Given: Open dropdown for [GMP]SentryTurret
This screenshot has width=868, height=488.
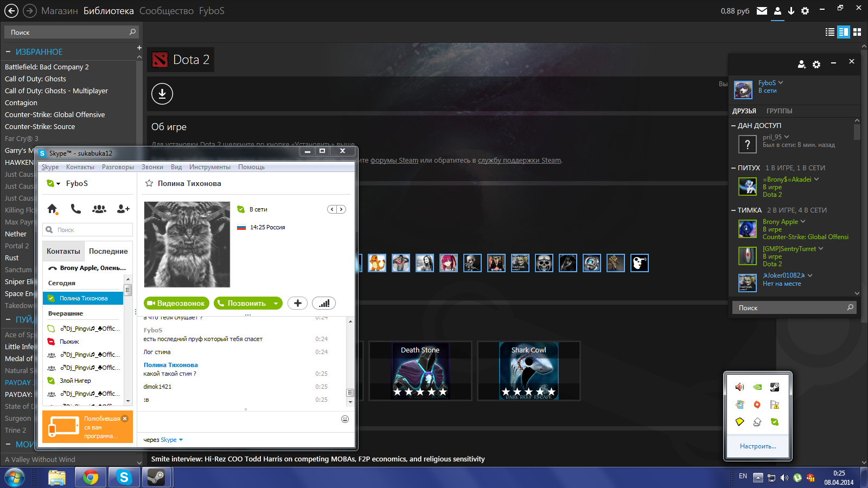Looking at the screenshot, I should pos(821,248).
